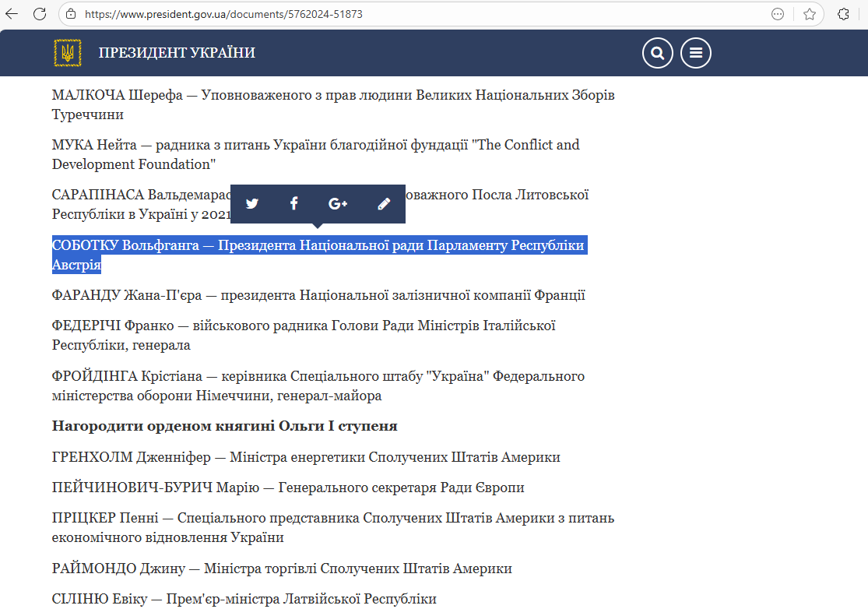This screenshot has height=616, width=868.
Task: Share selected text on Facebook
Action: pos(294,204)
